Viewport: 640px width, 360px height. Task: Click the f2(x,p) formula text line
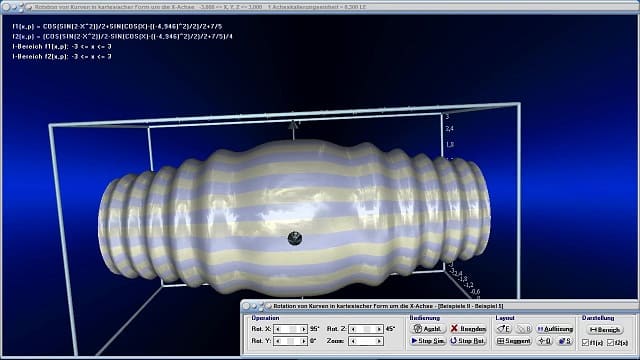(122, 36)
